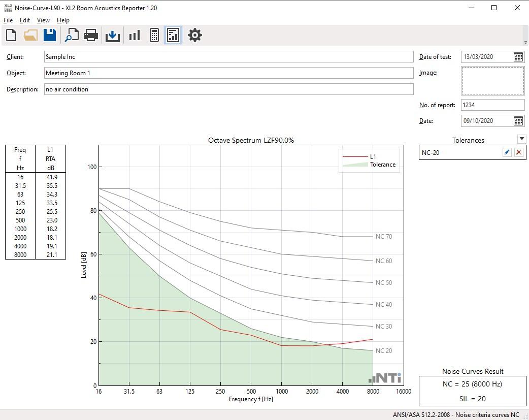Toggle the highlighted report view icon
The height and width of the screenshot is (420, 529).
click(173, 35)
